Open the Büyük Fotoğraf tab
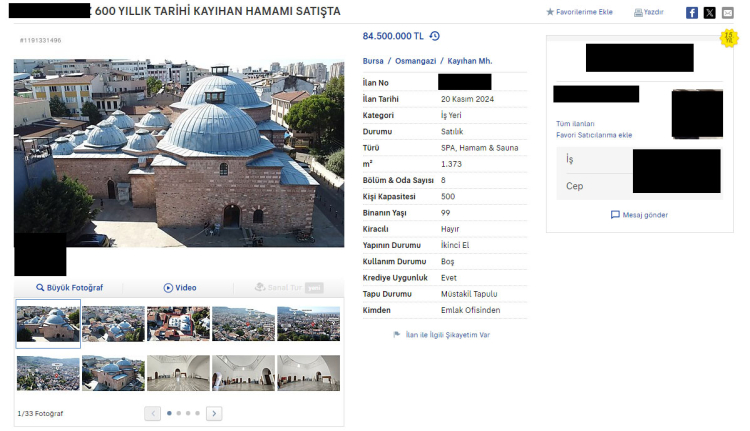Screen dimensions: 750x431 click(69, 287)
